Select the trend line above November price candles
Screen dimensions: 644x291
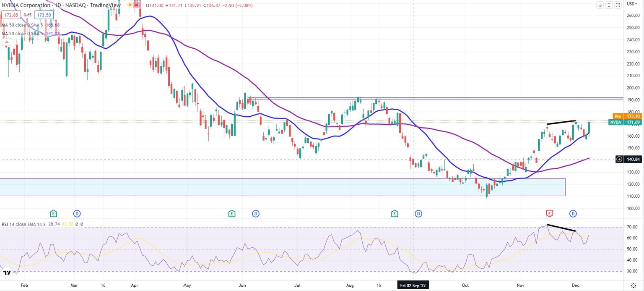pos(561,123)
